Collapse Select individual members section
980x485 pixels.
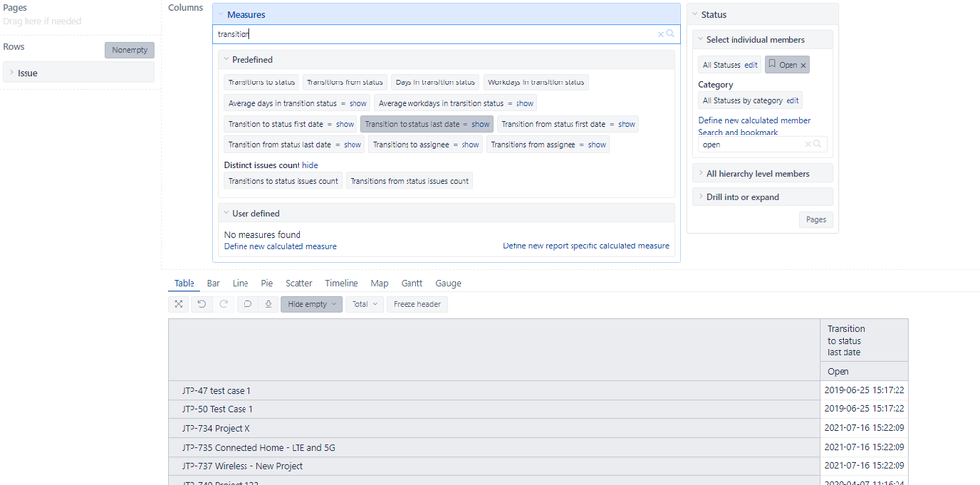pyautogui.click(x=700, y=39)
